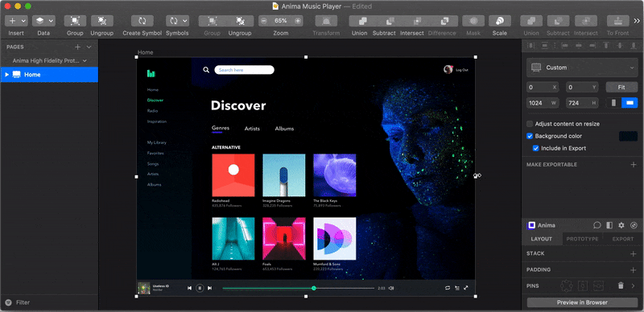Screen dimensions: 644x312
Task: Click the previous track button in player
Action: point(189,288)
